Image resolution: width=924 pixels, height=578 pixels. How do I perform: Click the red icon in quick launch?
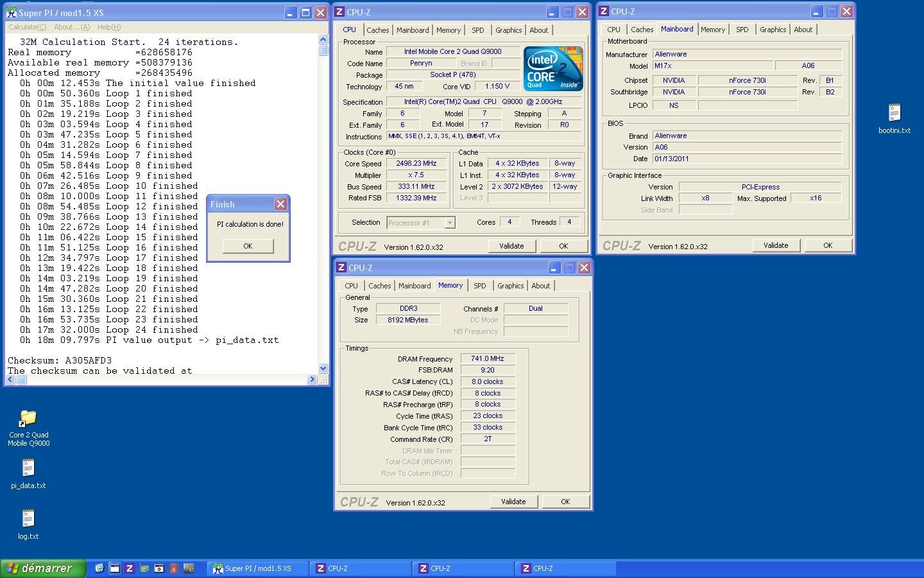tap(173, 568)
